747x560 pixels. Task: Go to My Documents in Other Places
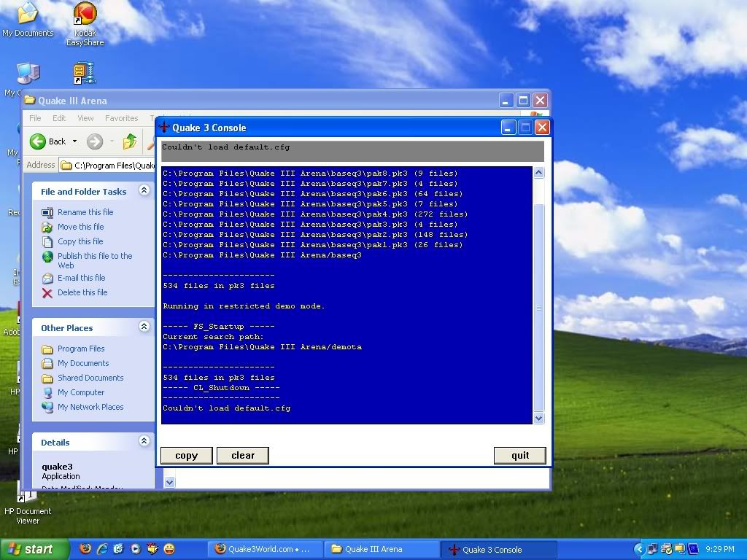tap(83, 363)
